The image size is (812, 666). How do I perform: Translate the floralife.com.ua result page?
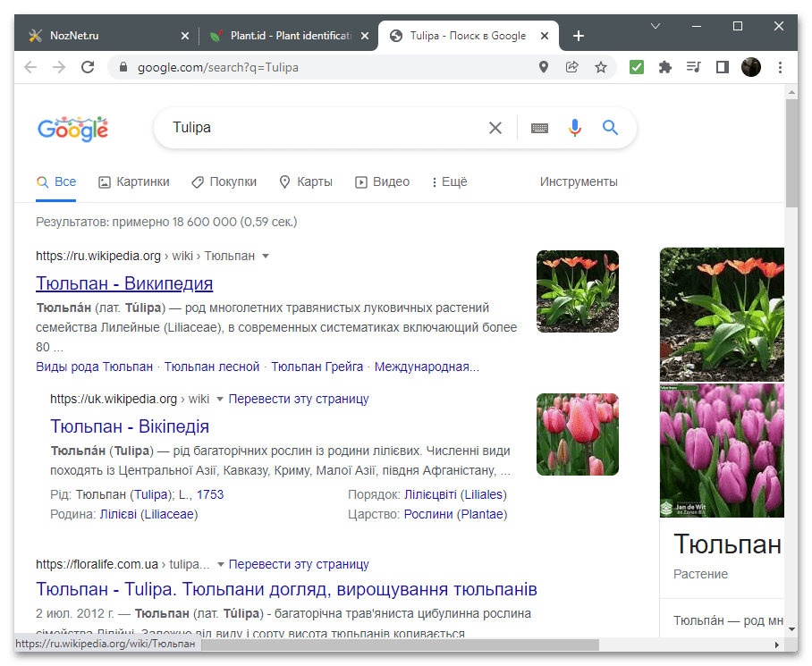(x=299, y=564)
